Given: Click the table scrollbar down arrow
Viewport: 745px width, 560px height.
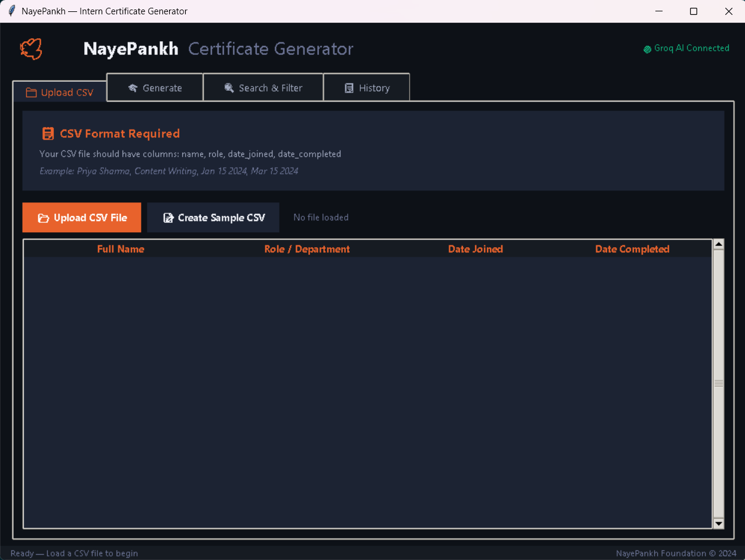Looking at the screenshot, I should pyautogui.click(x=719, y=524).
